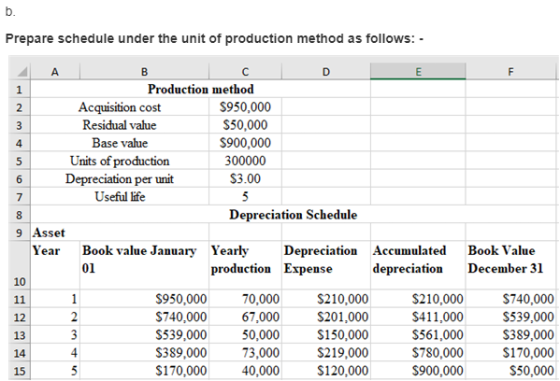Click the 'Asset' cell in row 9

click(x=55, y=232)
